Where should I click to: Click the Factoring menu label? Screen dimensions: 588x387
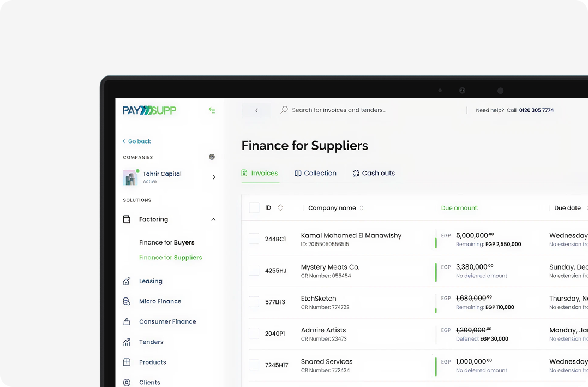point(153,219)
